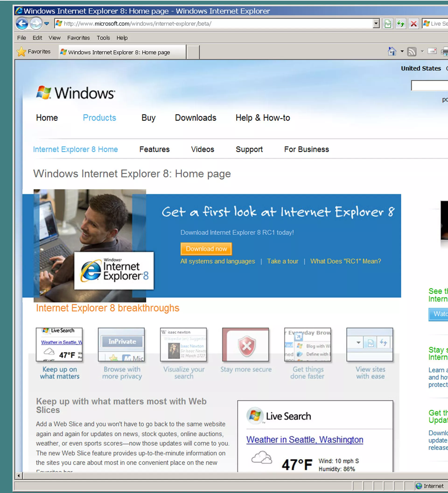The width and height of the screenshot is (448, 493).
Task: Open the Videos sub-navigation link
Action: pos(203,149)
